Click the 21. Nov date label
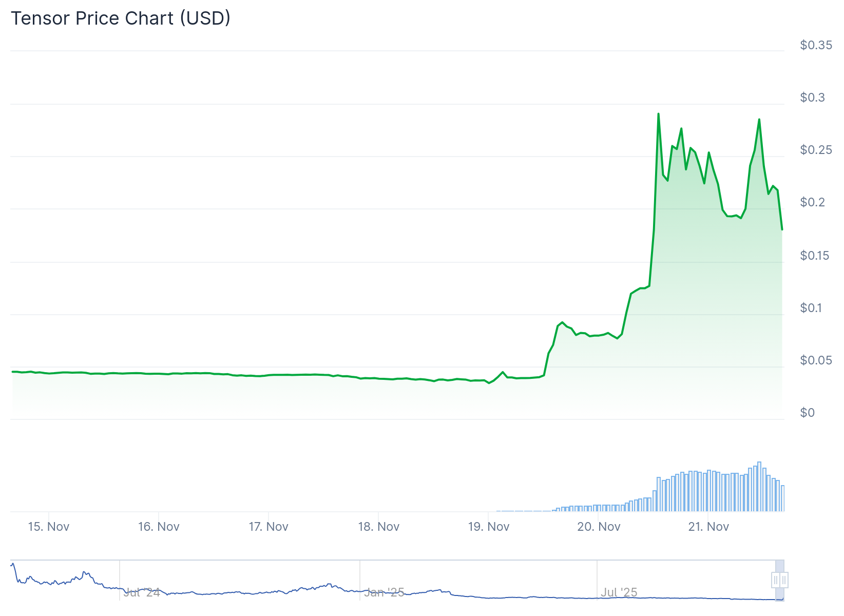844x616 pixels. pos(708,527)
